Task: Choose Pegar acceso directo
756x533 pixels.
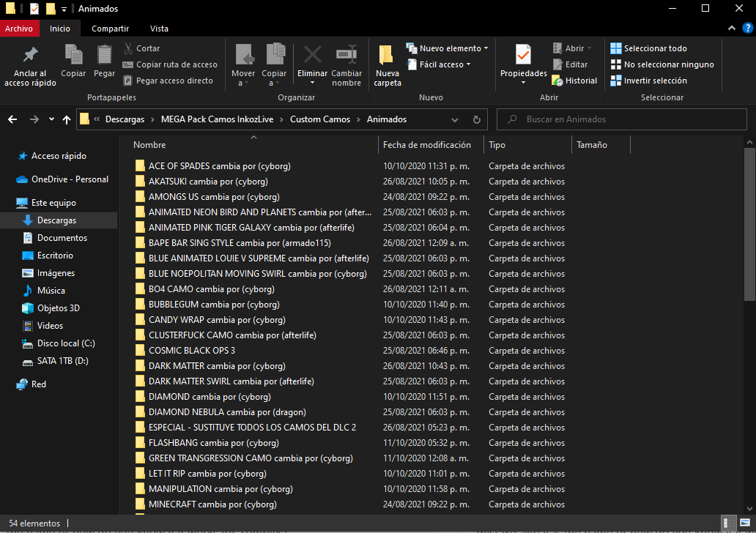Action: (168, 81)
